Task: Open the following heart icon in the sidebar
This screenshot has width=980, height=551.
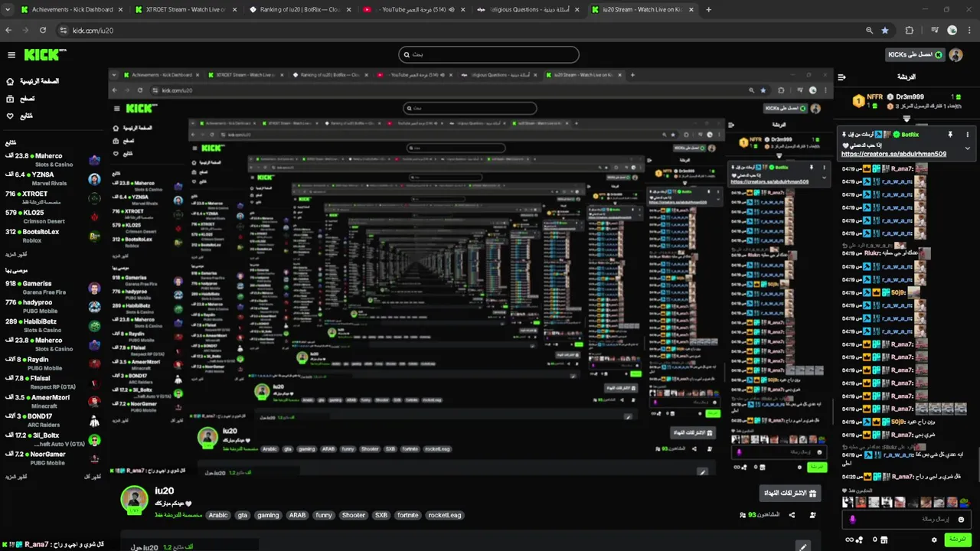Action: (x=10, y=116)
